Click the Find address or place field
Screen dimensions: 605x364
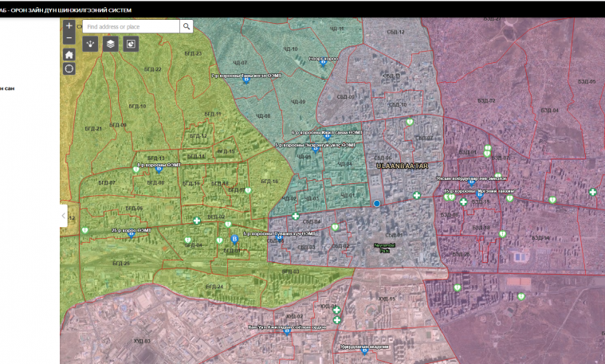[132, 26]
